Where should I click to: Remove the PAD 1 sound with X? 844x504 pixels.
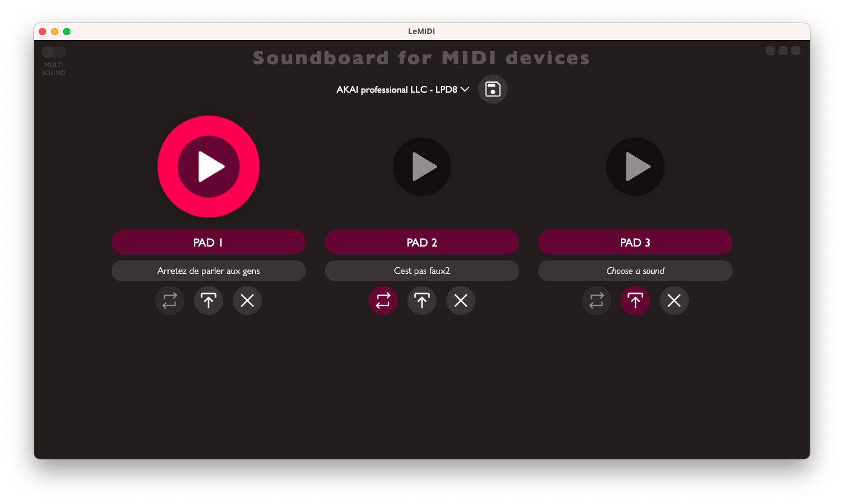tap(247, 300)
